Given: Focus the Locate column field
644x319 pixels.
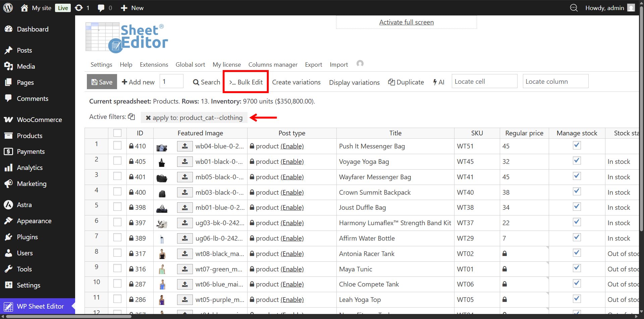Looking at the screenshot, I should point(555,81).
